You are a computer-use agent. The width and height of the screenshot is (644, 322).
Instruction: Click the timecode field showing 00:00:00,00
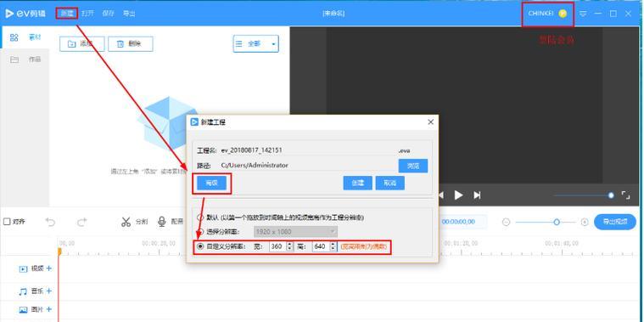[458, 222]
